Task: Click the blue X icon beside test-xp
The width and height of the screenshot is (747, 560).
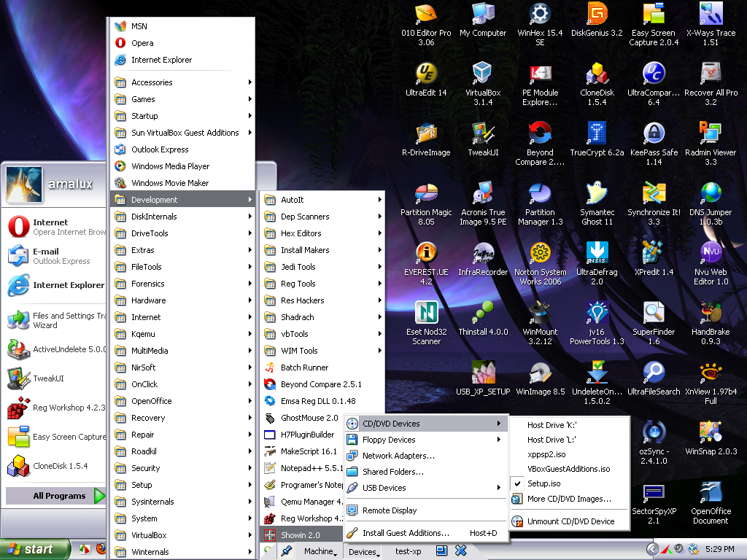Action: pyautogui.click(x=461, y=551)
